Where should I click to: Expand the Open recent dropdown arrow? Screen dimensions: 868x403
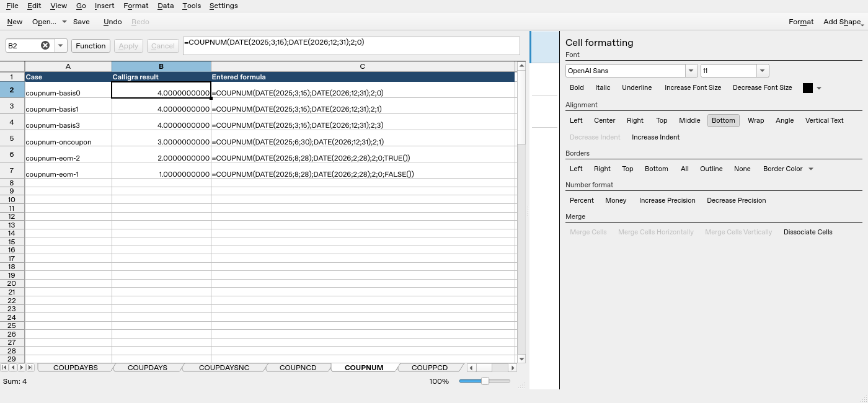(64, 22)
